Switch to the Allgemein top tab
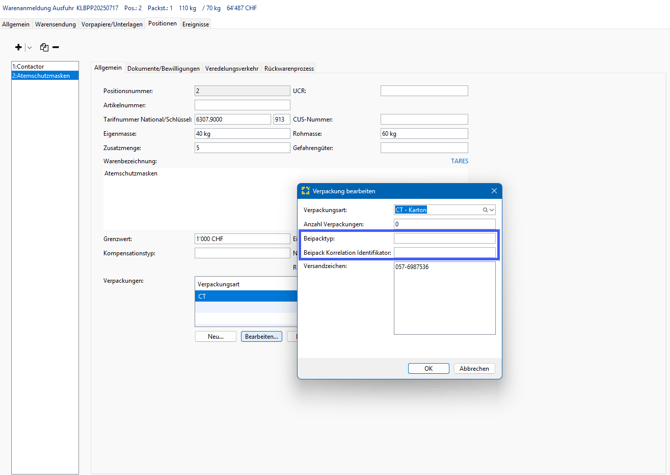The image size is (670, 475). tap(16, 24)
